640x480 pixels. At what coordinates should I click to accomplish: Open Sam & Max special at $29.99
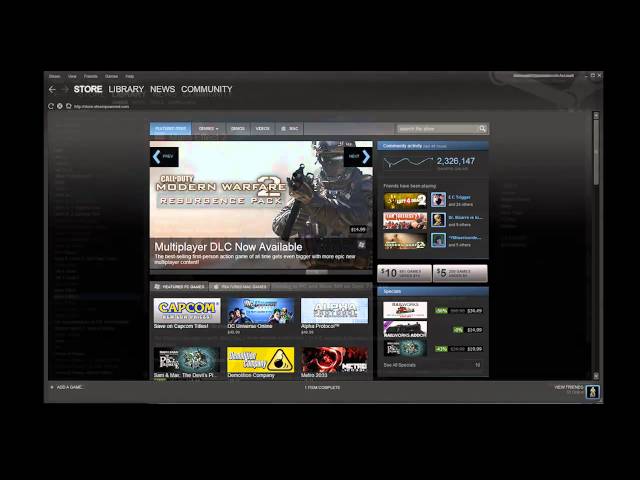click(x=405, y=348)
